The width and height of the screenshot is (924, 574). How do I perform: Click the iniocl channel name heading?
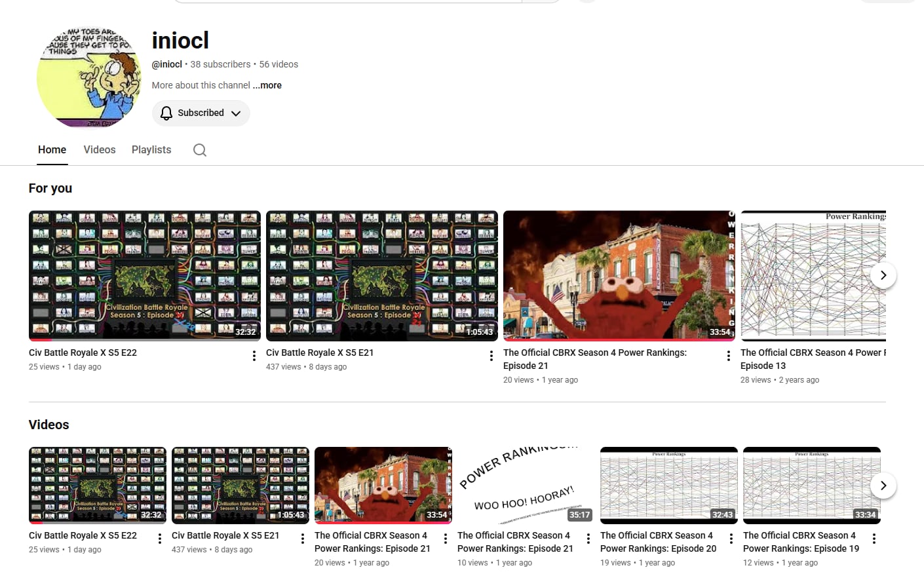180,41
